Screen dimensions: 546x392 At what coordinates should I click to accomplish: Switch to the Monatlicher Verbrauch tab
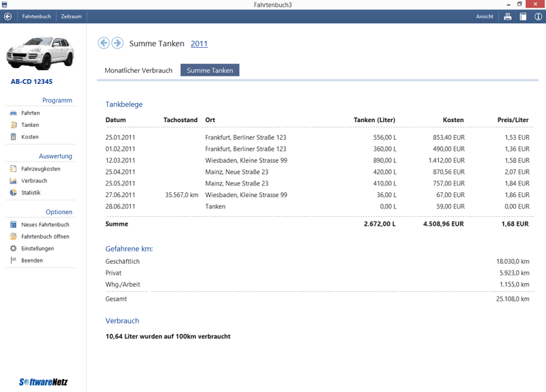139,70
